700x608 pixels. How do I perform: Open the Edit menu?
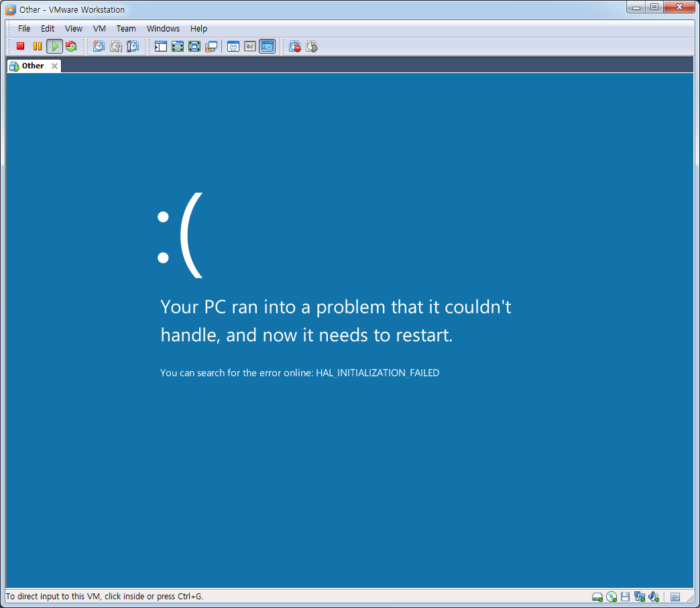click(x=47, y=29)
